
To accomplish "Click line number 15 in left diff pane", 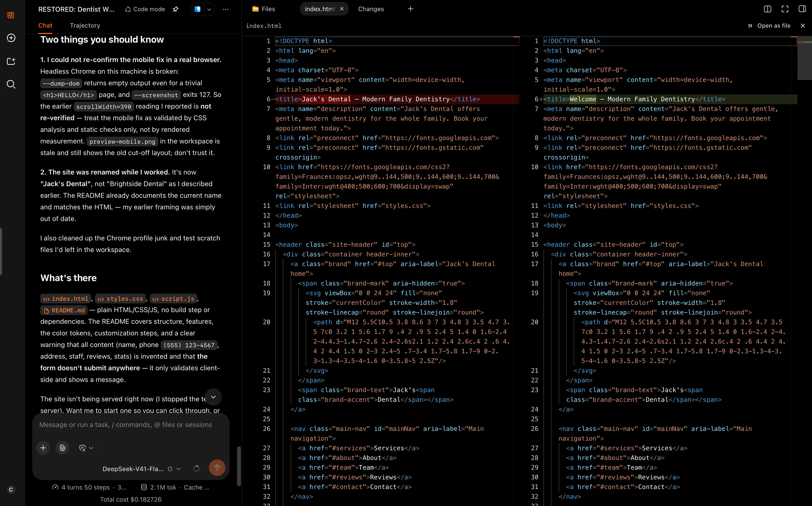I will pyautogui.click(x=266, y=245).
